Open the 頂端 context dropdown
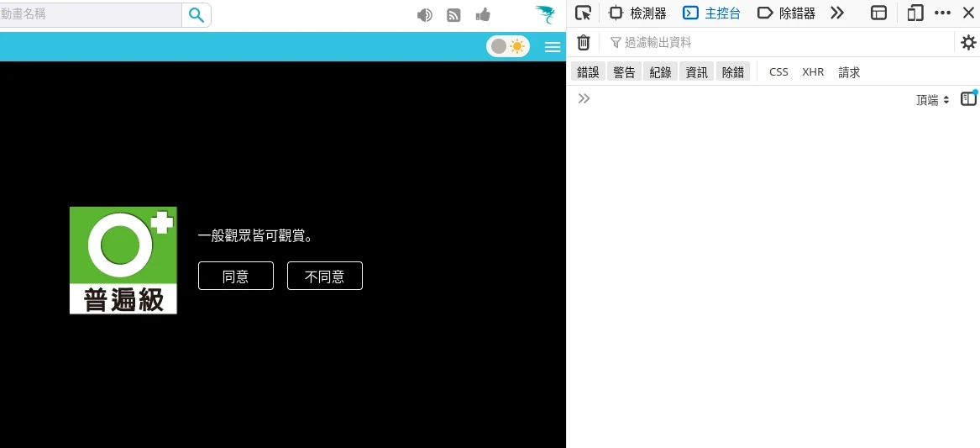This screenshot has height=448, width=980. pos(933,100)
